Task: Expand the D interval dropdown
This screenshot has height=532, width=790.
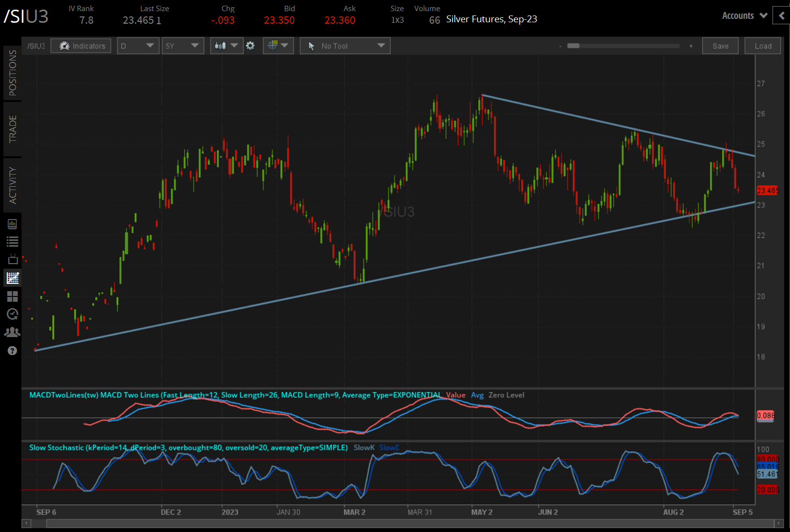Action: click(138, 46)
